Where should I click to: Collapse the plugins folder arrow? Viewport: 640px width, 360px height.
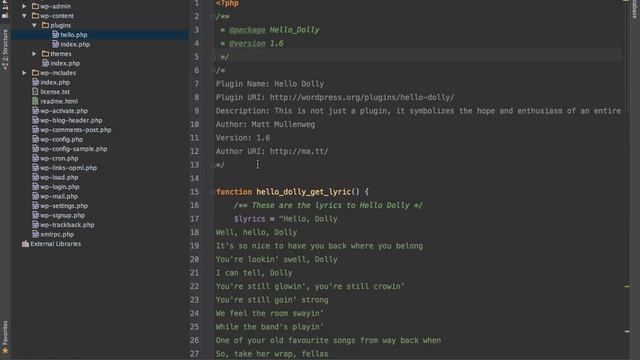pos(34,25)
